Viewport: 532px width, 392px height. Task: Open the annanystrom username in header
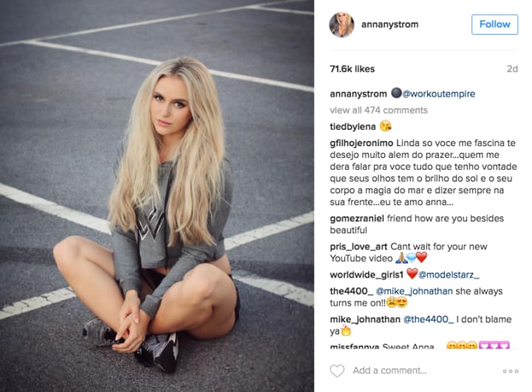(390, 24)
